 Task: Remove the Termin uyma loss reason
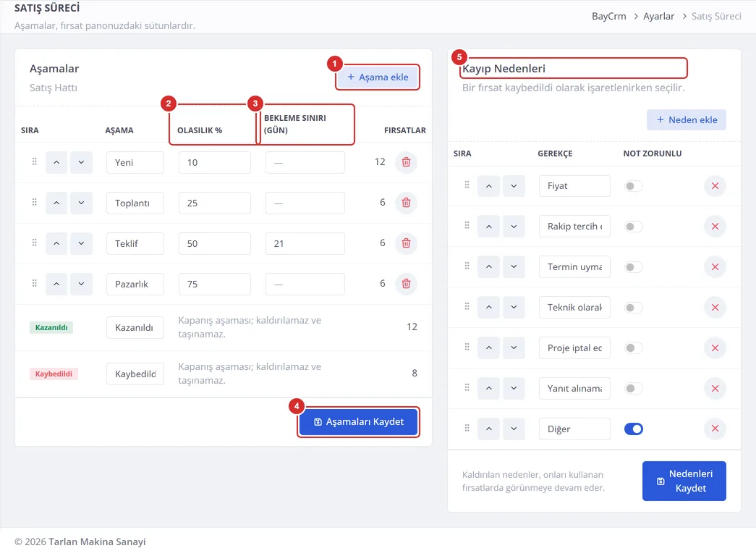[715, 267]
